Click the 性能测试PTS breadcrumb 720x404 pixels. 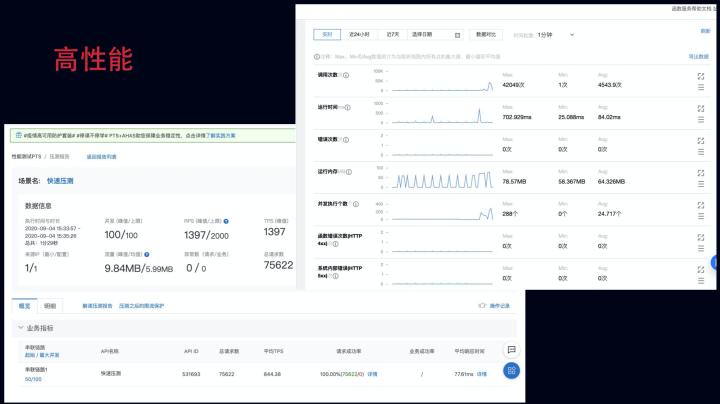(26, 157)
